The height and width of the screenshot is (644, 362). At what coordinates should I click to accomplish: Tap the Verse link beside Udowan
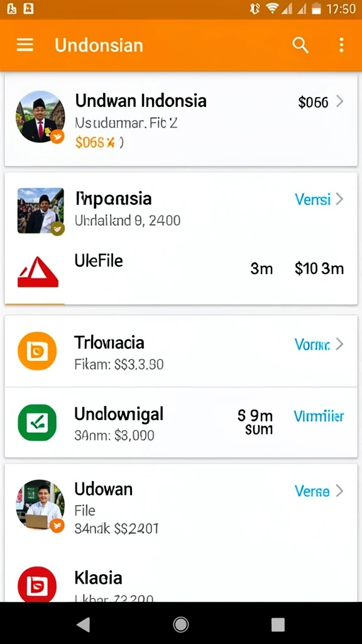pyautogui.click(x=312, y=491)
